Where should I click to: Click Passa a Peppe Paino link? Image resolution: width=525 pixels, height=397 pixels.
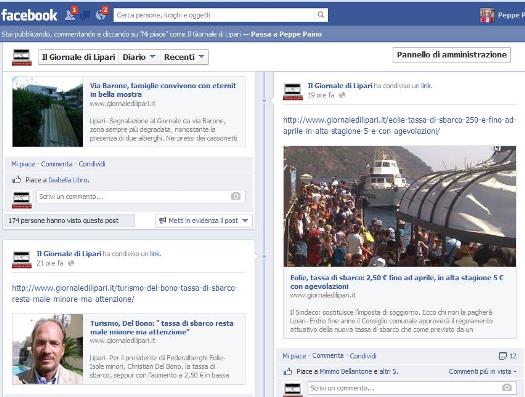[286, 34]
